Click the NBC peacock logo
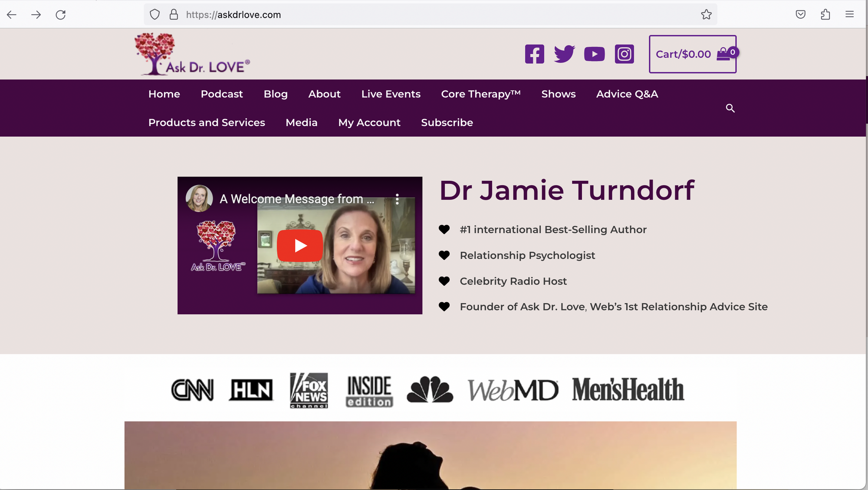868x490 pixels. 430,389
